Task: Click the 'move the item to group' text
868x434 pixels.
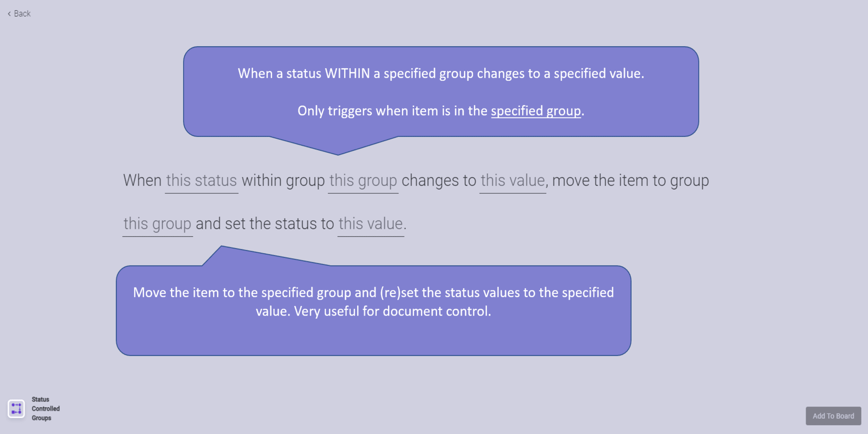Action: point(631,181)
